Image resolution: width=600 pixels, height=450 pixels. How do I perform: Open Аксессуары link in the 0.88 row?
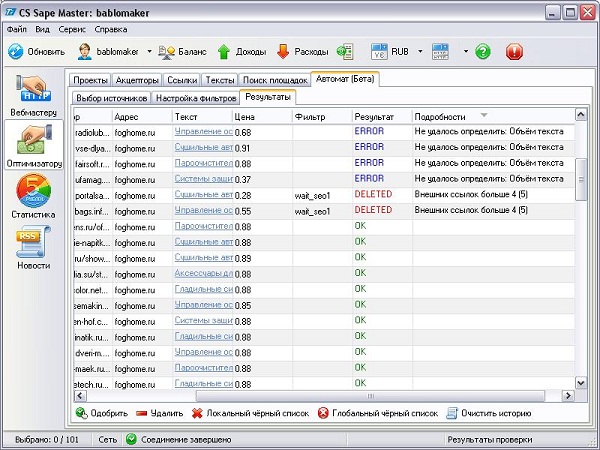(x=204, y=274)
